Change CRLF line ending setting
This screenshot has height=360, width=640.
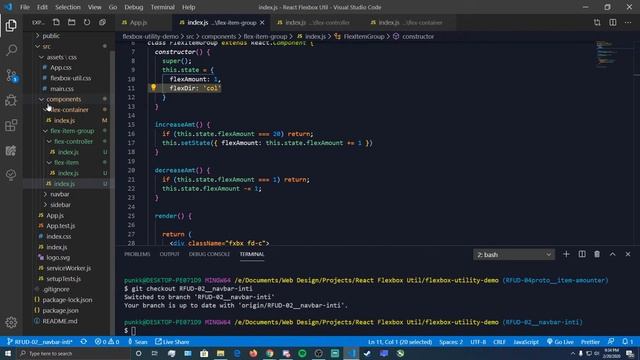499,342
